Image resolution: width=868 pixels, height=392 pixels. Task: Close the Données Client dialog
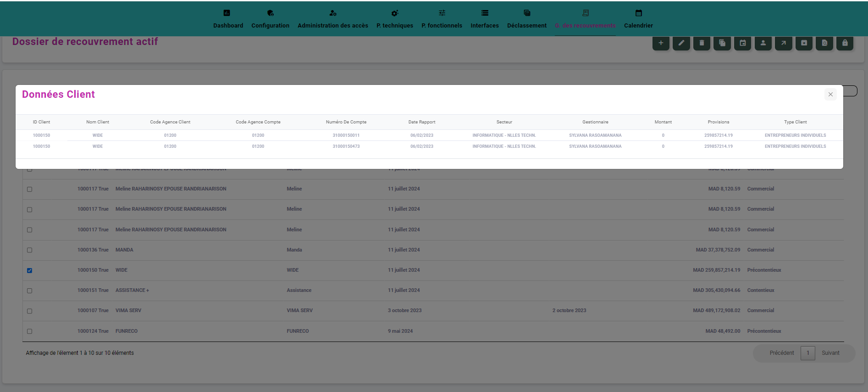point(830,95)
